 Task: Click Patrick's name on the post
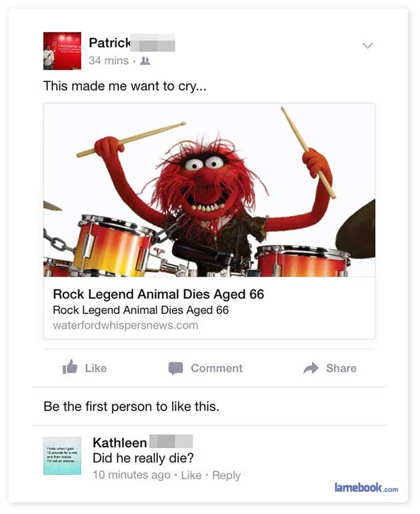tap(109, 43)
